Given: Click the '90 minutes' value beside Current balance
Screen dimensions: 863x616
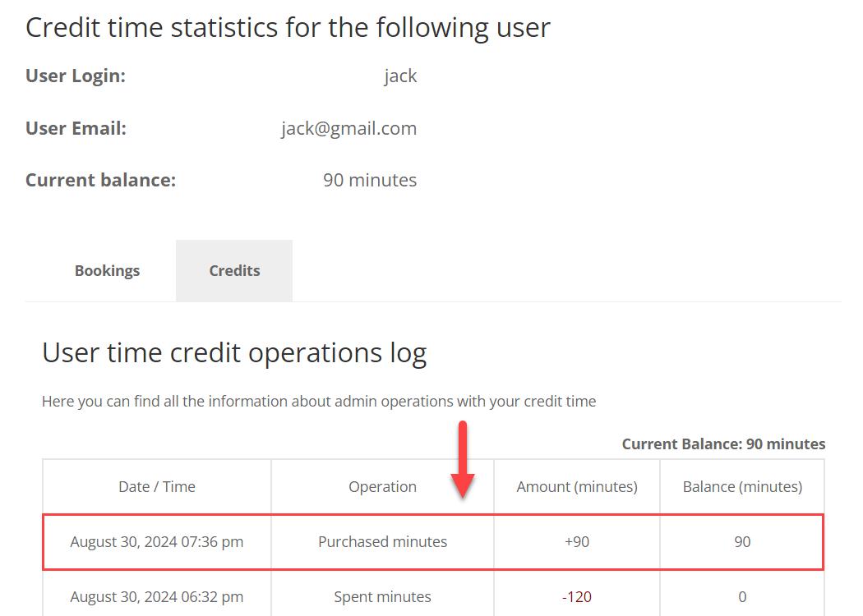Looking at the screenshot, I should [370, 180].
